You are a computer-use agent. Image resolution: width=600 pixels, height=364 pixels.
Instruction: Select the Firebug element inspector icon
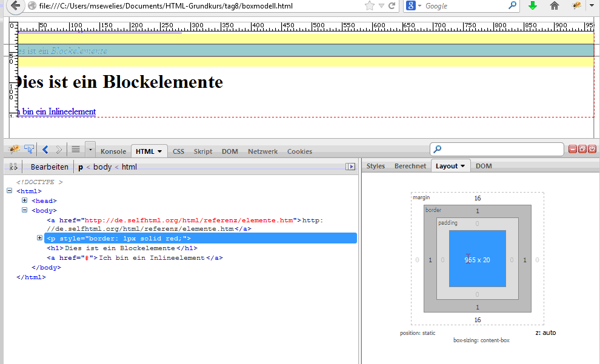point(28,149)
